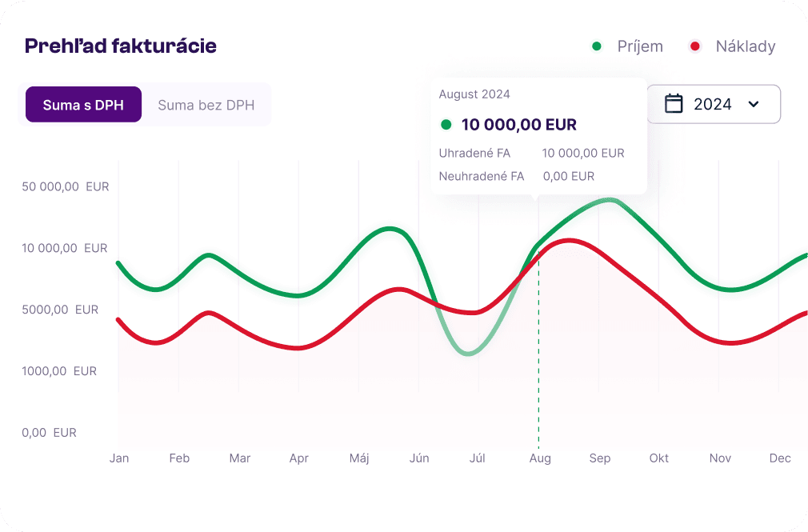Click the green Príjem legend dot
The height and width of the screenshot is (532, 808).
click(x=596, y=46)
